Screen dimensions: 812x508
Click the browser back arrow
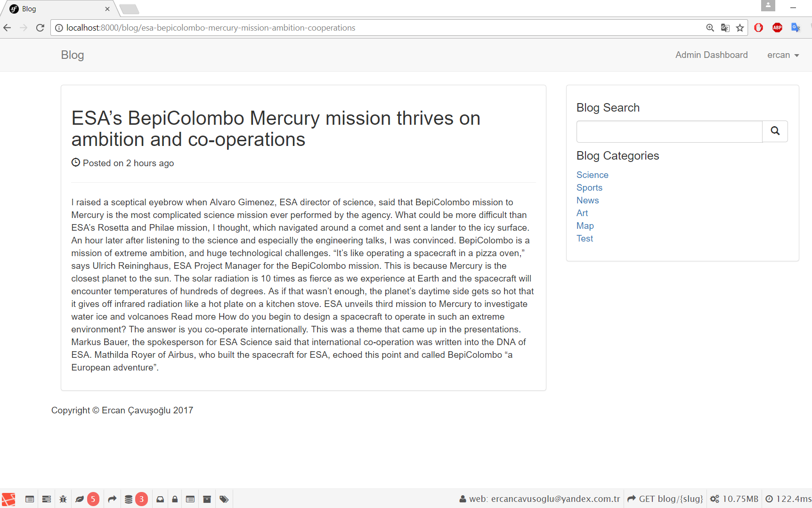(7, 28)
